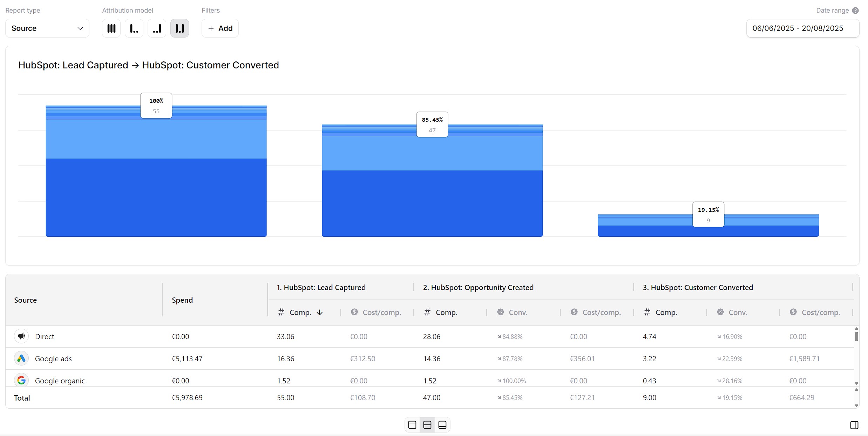Select the U-shaped attribution model icon
Viewport: 868px width, 436px height.
179,28
